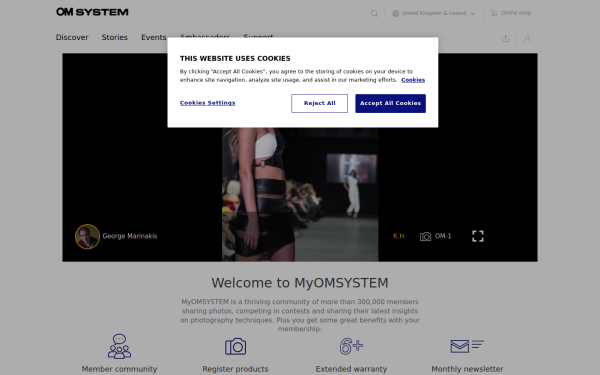Click the globe region icon
The height and width of the screenshot is (375, 600).
396,13
